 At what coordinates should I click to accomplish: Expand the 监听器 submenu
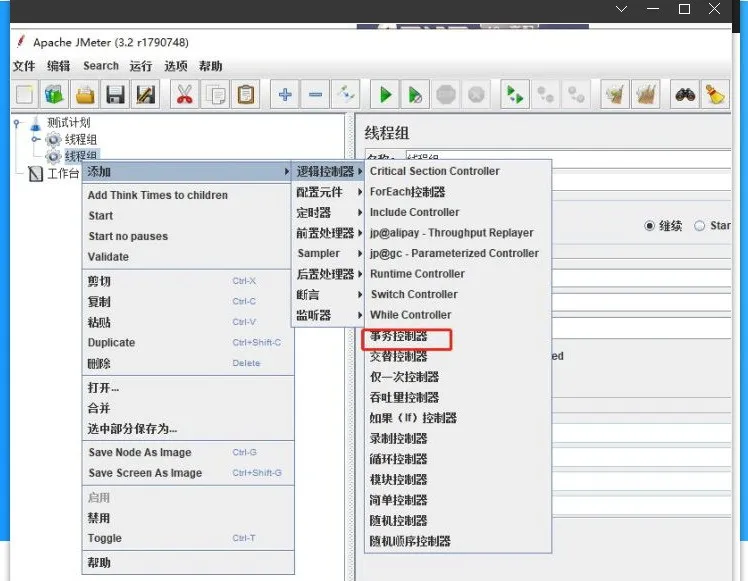(x=328, y=315)
